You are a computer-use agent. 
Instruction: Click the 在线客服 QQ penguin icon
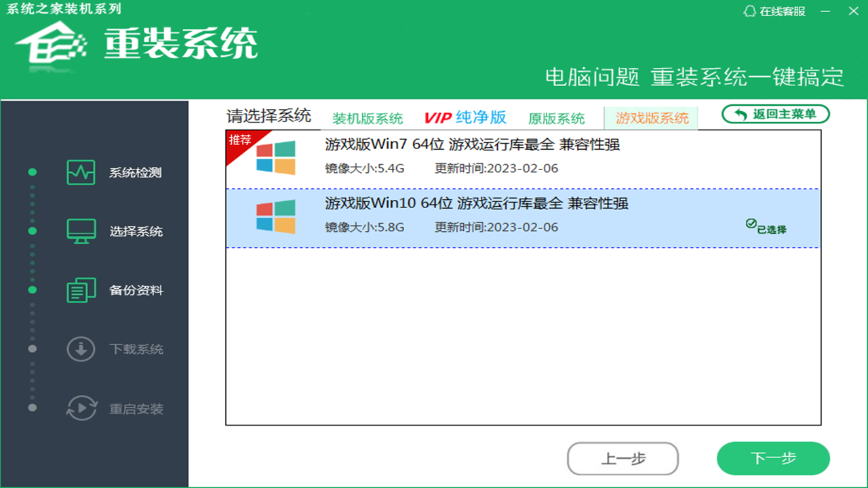(x=749, y=12)
